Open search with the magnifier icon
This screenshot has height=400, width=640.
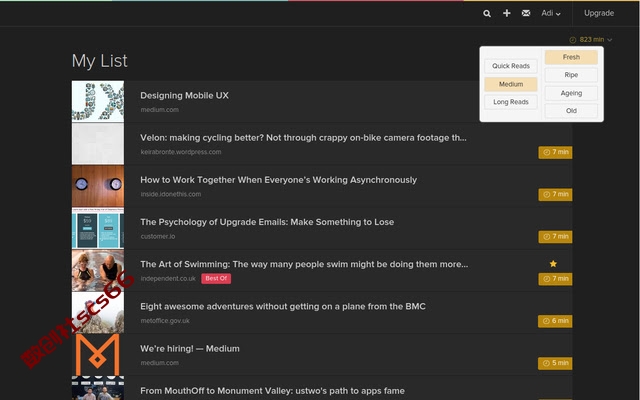point(487,13)
